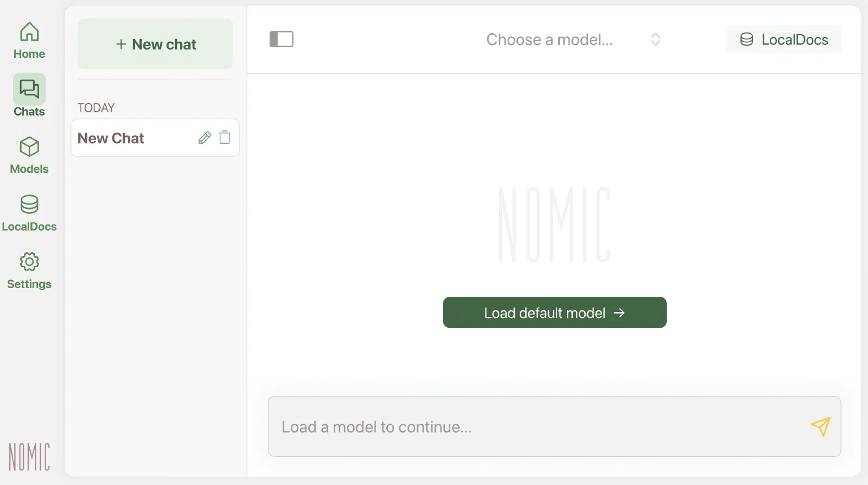This screenshot has width=868, height=485.
Task: Open Settings gear in sidebar
Action: point(29,262)
